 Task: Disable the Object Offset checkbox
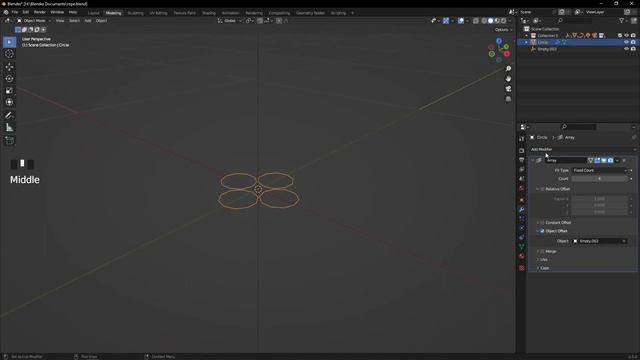tap(542, 231)
